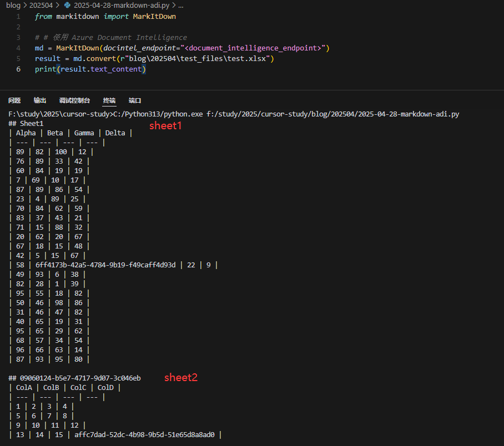Screen dimensions: 504x446
Task: Click the breadcrumb ellipsis after the filename
Action: click(180, 5)
